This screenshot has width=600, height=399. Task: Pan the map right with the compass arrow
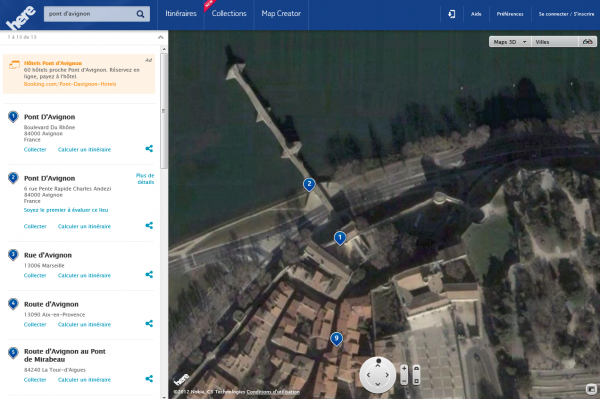point(387,375)
